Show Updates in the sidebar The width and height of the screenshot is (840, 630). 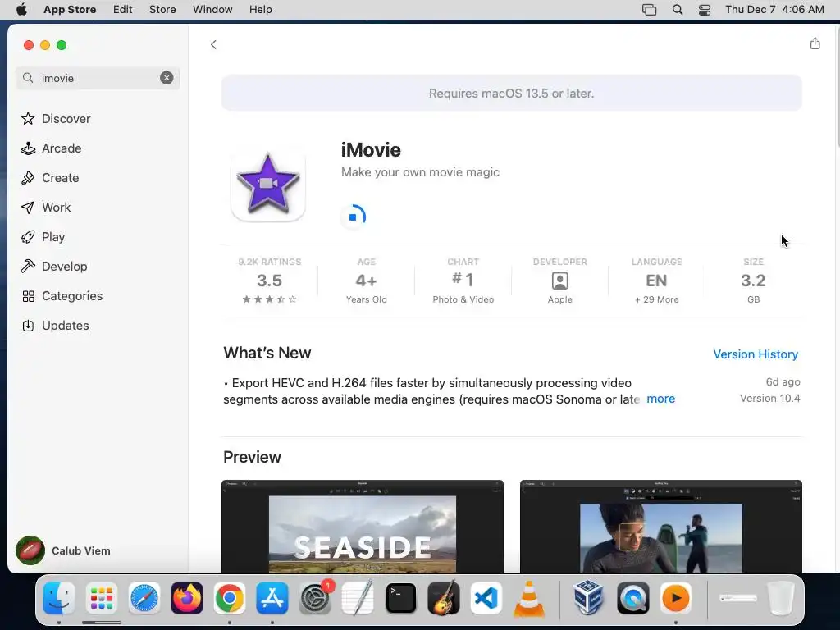click(55, 325)
